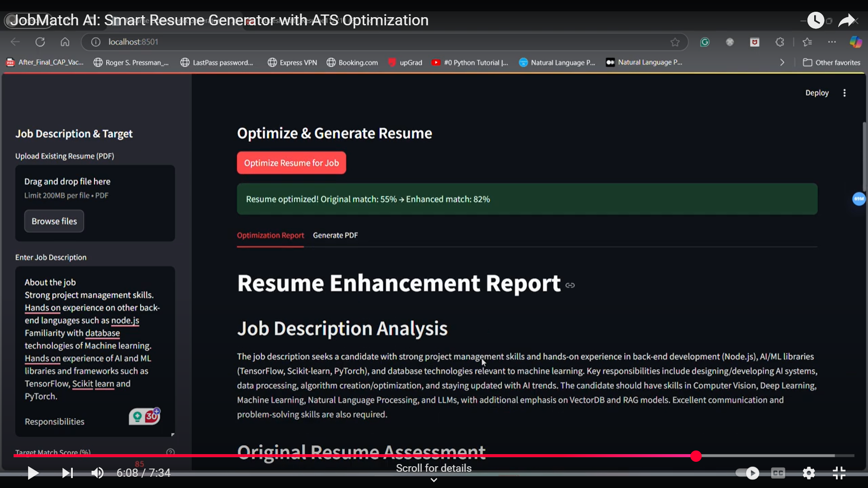This screenshot has height=488, width=868.
Task: Go to browser home page
Action: point(65,42)
